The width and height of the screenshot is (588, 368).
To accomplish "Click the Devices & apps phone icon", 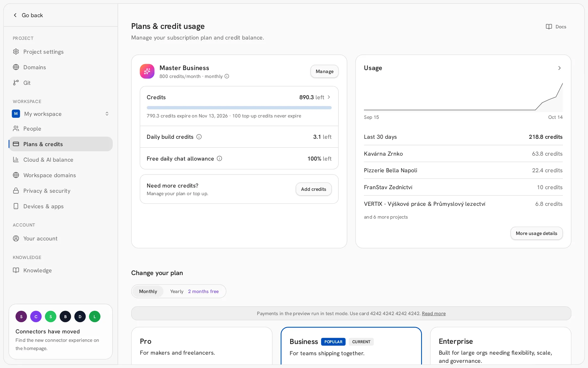I will 16,206.
